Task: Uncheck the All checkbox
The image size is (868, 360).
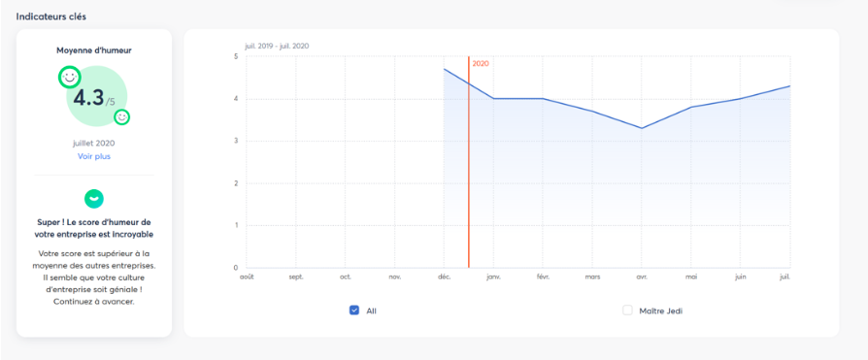Action: coord(354,311)
